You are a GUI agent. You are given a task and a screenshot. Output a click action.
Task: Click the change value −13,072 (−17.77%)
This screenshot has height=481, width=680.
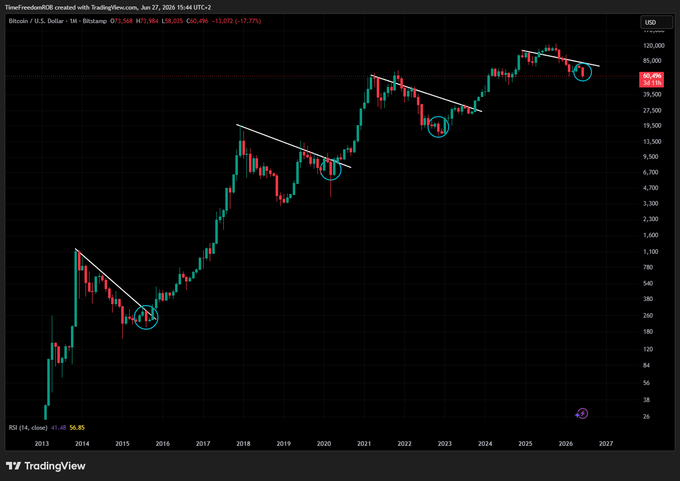[x=236, y=21]
